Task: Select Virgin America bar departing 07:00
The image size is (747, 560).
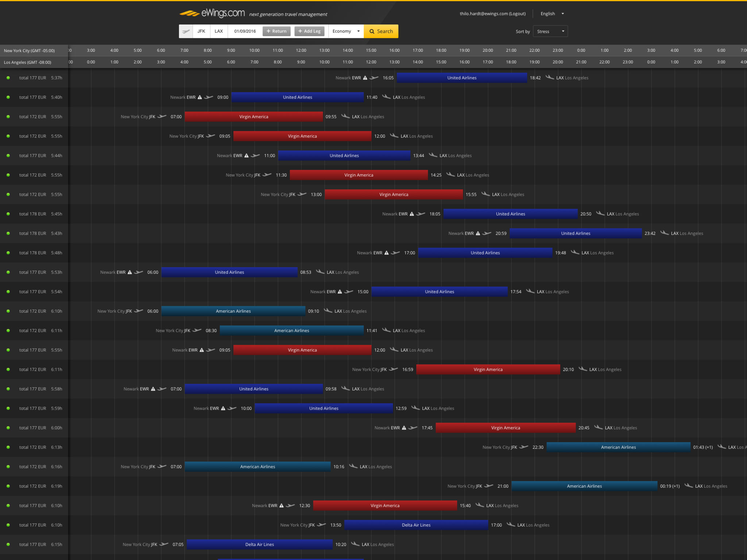Action: tap(253, 117)
